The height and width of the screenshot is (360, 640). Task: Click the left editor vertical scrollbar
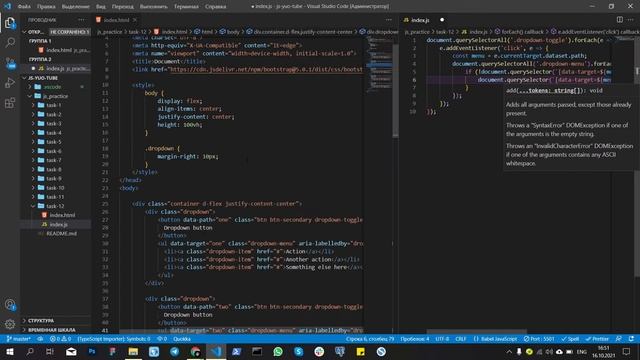point(395,91)
